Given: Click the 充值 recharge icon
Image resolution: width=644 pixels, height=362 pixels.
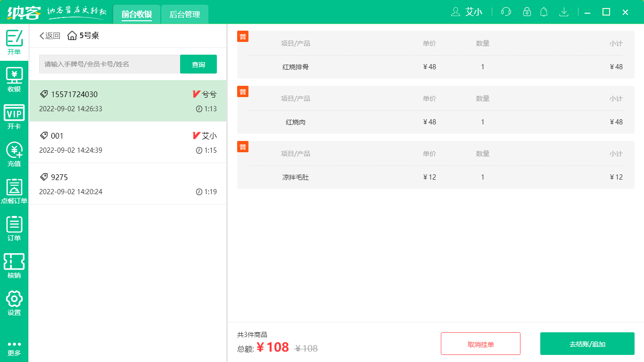Looking at the screenshot, I should [14, 154].
